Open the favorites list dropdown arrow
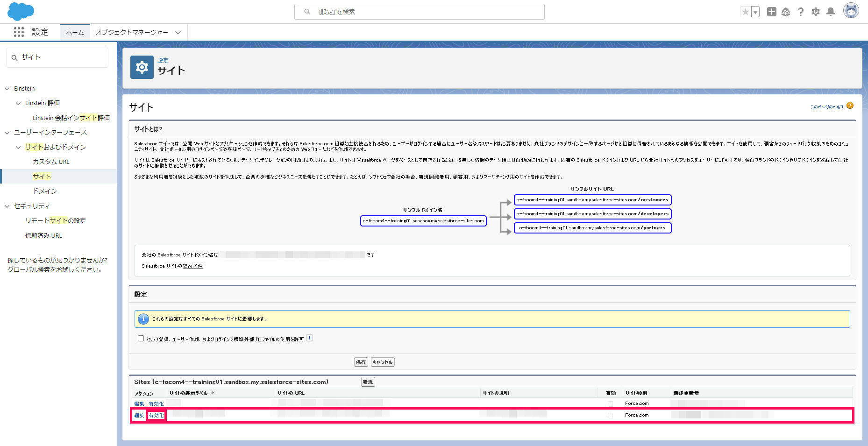Screen dimensions: 868x446 755,12
